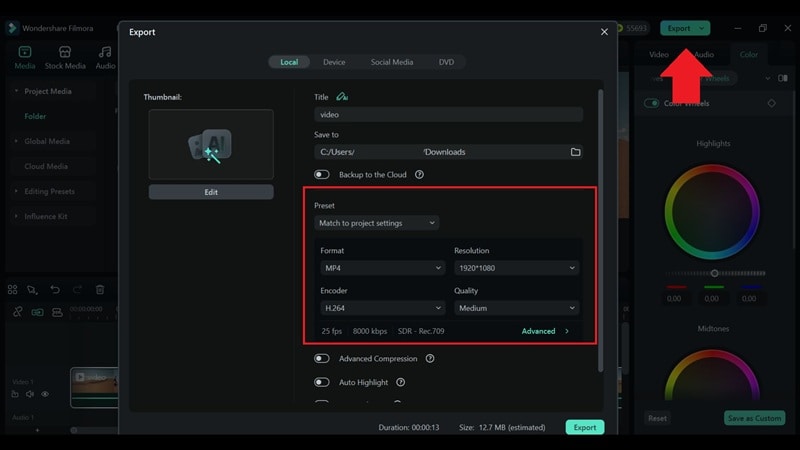Click the Filmora app logo
The image size is (800, 450).
(12, 28)
